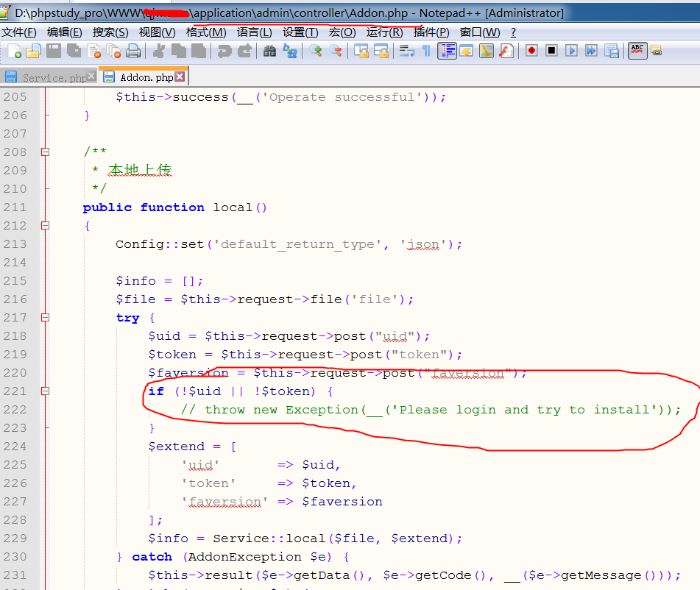Click the Save All icon
Screen dimensions: 700x590
pos(72,50)
